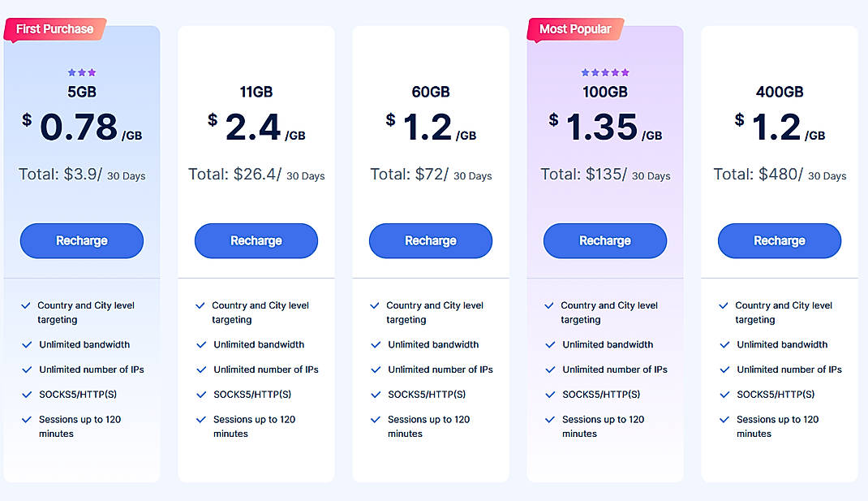This screenshot has height=501, width=868.
Task: Click the checkmark next to Unlimited bandwidth on 400GB plan
Action: pyautogui.click(x=724, y=344)
